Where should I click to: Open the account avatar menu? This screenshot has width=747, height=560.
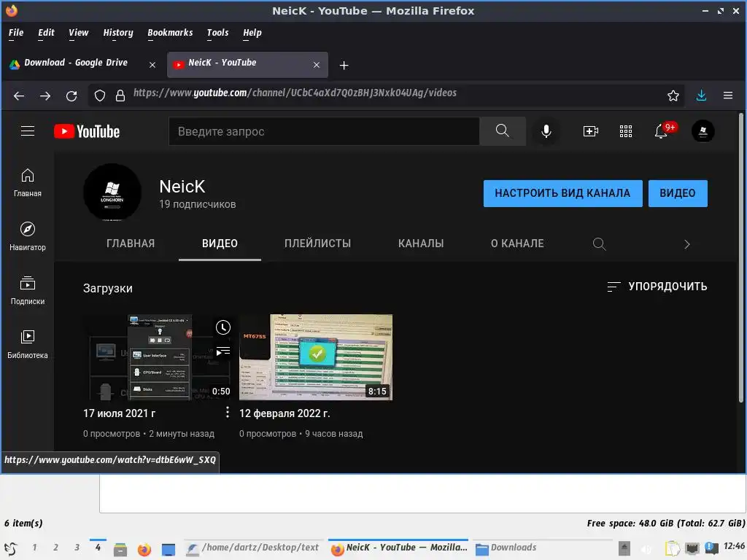point(703,131)
